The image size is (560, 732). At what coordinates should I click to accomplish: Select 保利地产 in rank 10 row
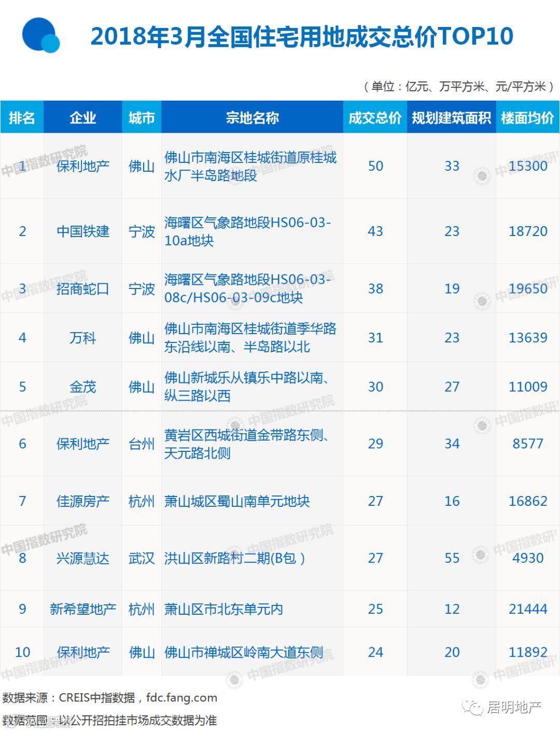coord(83,652)
